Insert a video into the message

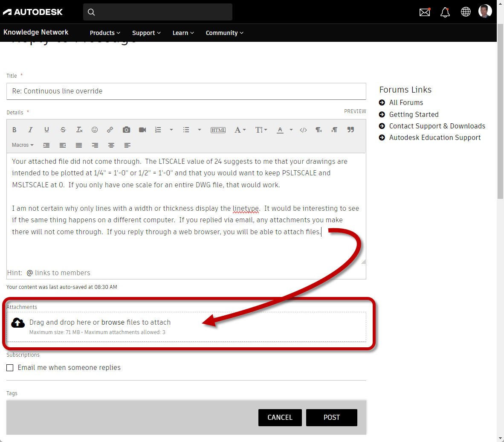142,130
